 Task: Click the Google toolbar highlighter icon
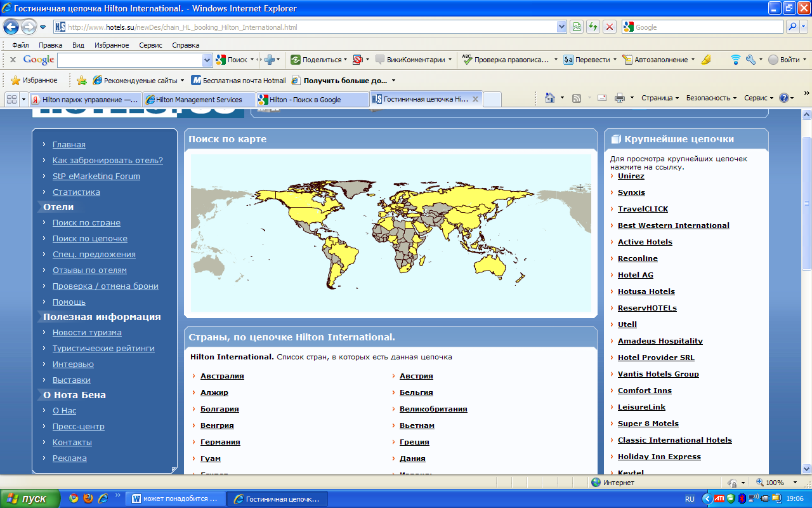click(x=706, y=60)
